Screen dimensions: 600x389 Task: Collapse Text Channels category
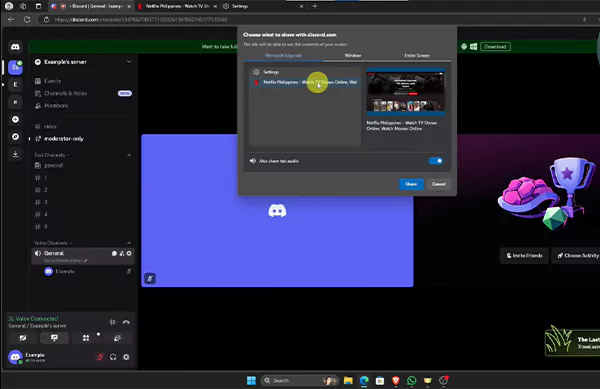52,155
